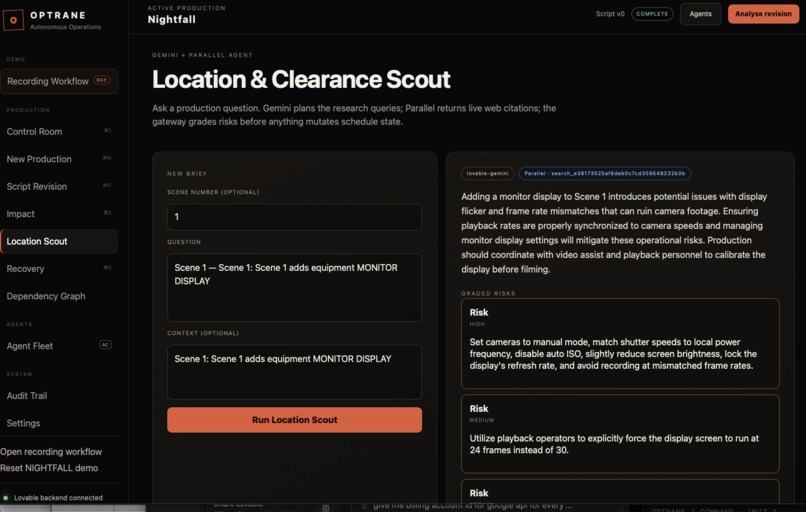This screenshot has width=806, height=512.
Task: Click the Script v0 label
Action: coord(610,14)
